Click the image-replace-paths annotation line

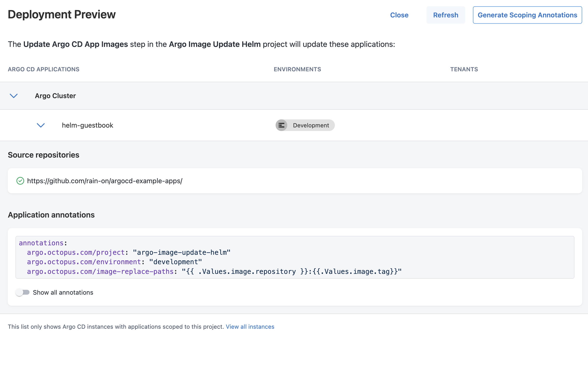tap(214, 271)
